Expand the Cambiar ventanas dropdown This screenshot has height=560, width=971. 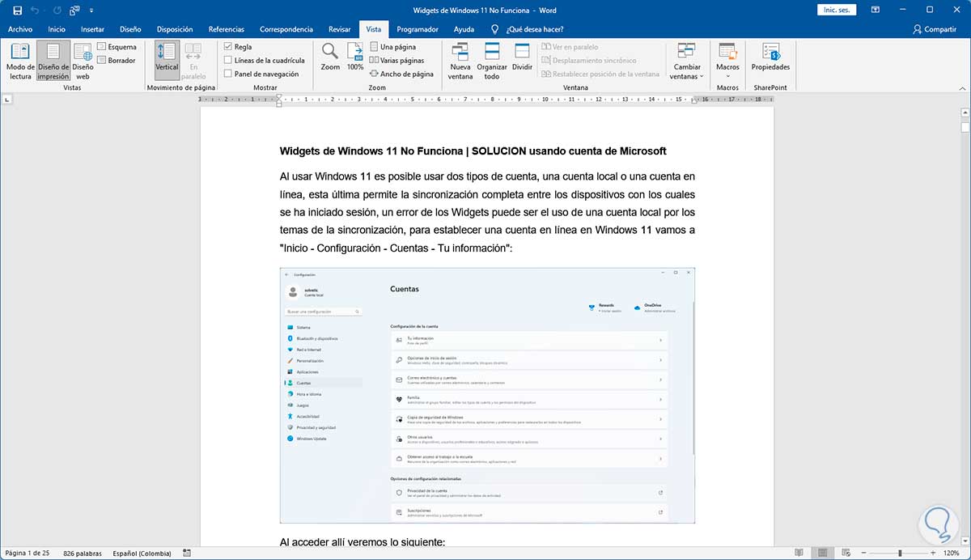point(687,62)
